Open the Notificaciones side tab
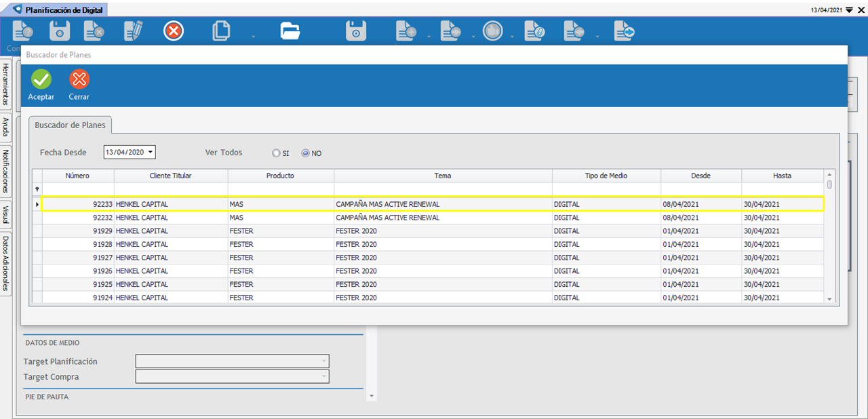The height and width of the screenshot is (419, 868). pos(5,171)
